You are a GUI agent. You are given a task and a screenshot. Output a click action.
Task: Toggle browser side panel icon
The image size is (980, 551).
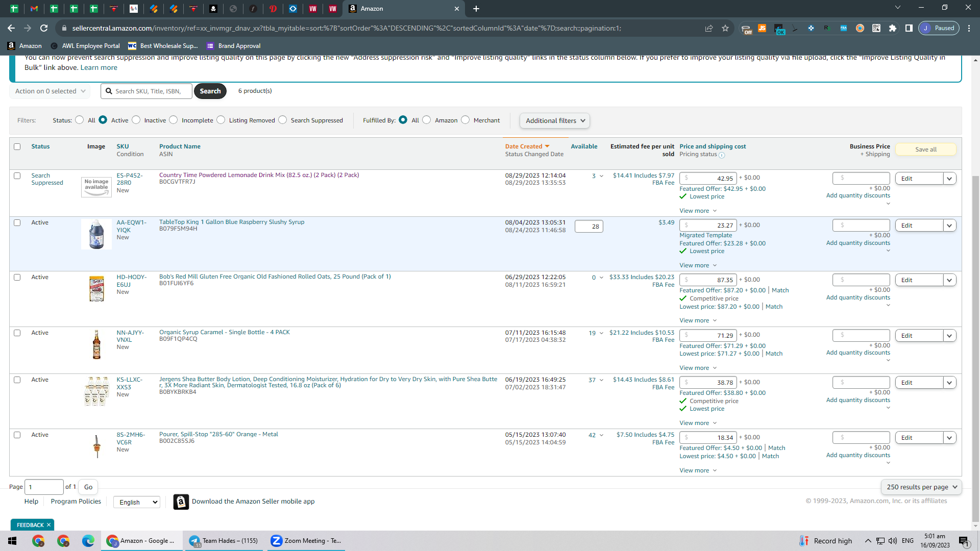909,28
